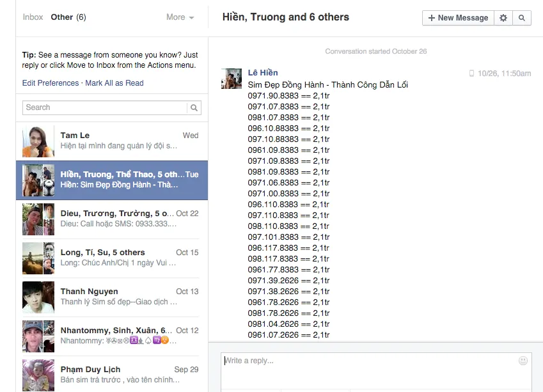Image resolution: width=543 pixels, height=392 pixels.
Task: Click Mark All as Read
Action: click(x=114, y=83)
